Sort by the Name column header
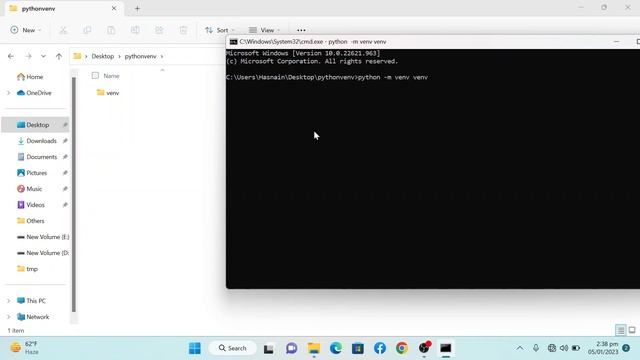 pos(111,76)
